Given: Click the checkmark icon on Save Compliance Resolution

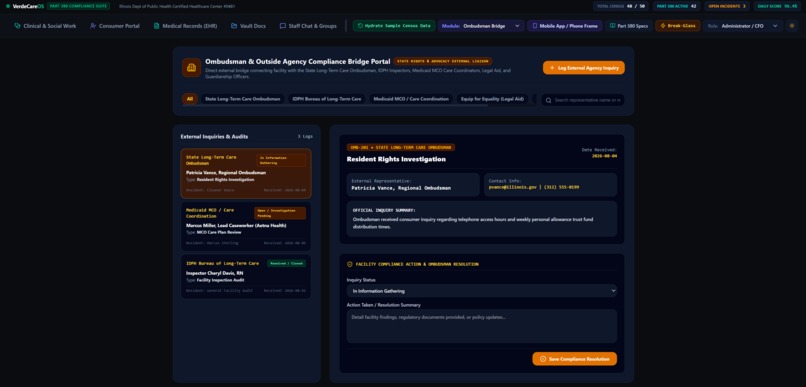Looking at the screenshot, I should 543,359.
